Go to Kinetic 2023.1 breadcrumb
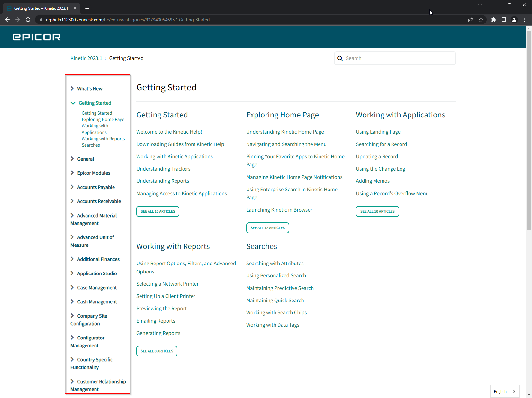Viewport: 532px width, 398px height. point(86,58)
